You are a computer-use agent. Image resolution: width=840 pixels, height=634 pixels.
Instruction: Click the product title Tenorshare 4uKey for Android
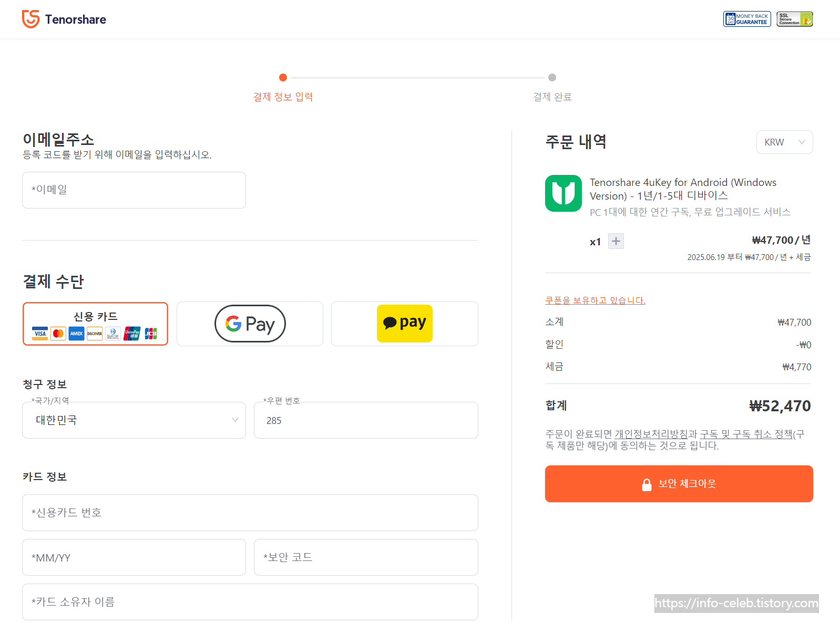coord(683,189)
